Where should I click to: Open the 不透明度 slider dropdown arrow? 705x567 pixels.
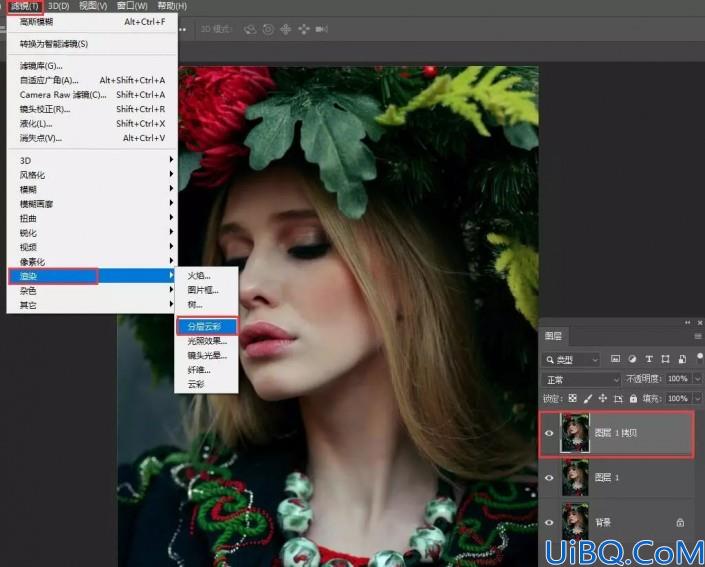[697, 379]
